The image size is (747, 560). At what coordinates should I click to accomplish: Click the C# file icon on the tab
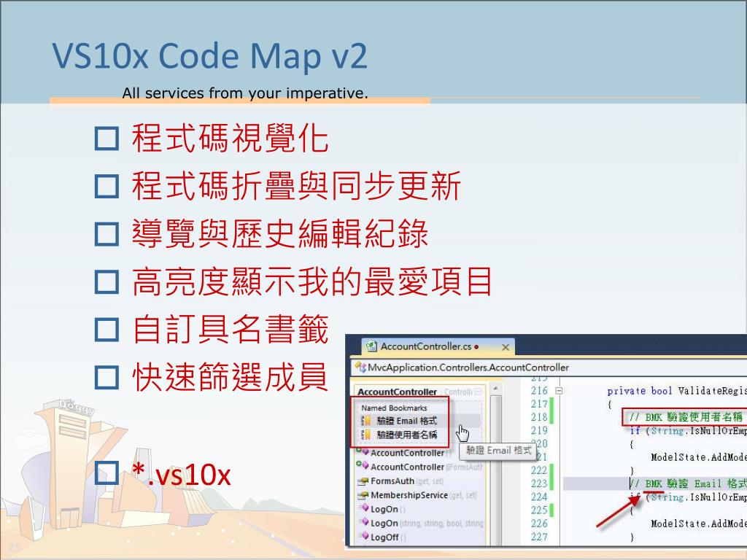coord(371,346)
